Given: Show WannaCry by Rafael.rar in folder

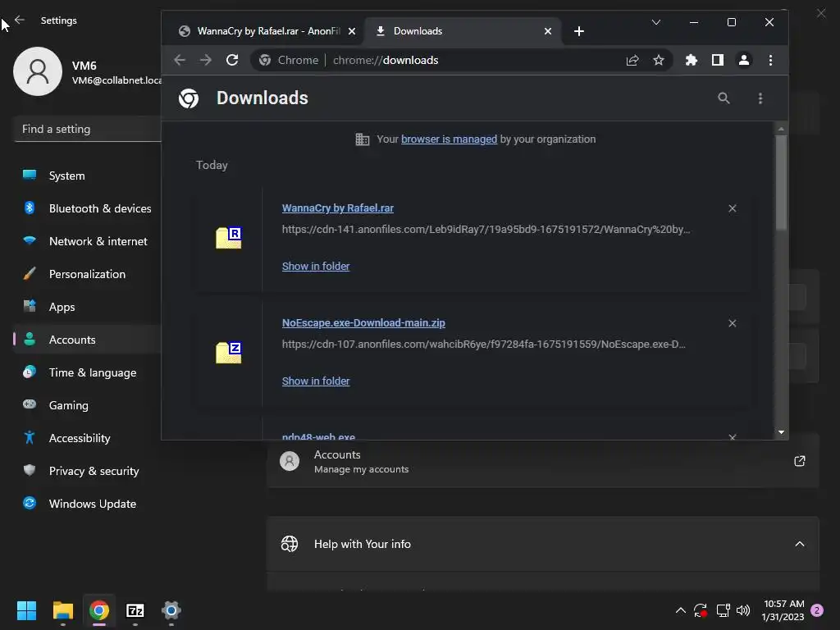Looking at the screenshot, I should pyautogui.click(x=316, y=267).
